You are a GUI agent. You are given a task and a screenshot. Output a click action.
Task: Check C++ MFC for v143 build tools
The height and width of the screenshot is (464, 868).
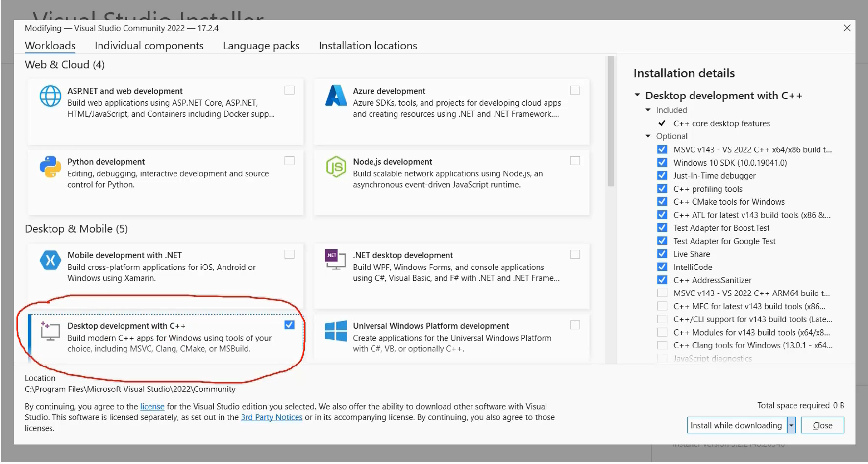click(x=662, y=306)
